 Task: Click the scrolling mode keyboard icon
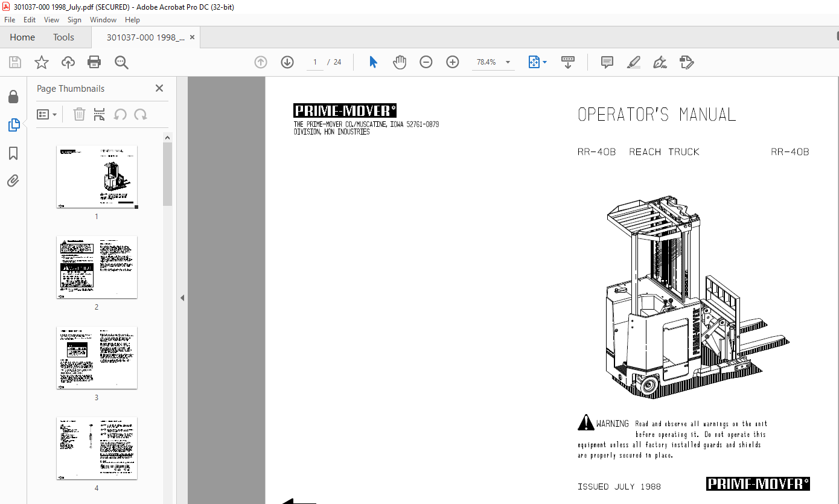tap(568, 62)
